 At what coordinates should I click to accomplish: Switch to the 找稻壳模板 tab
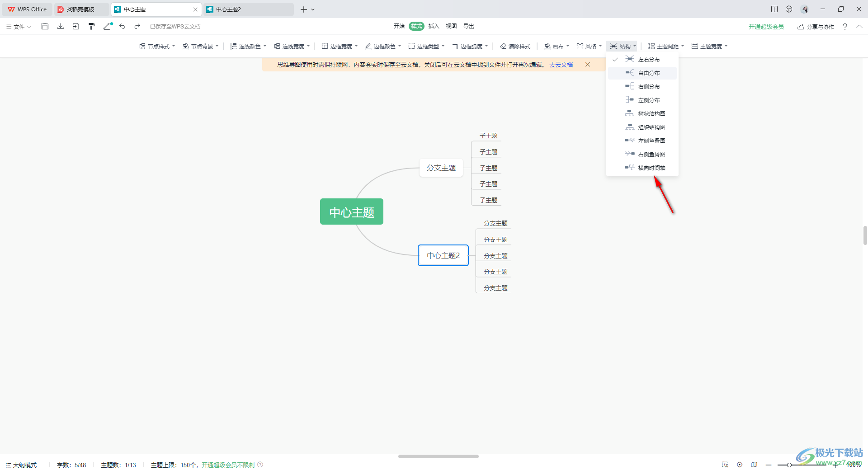point(81,9)
